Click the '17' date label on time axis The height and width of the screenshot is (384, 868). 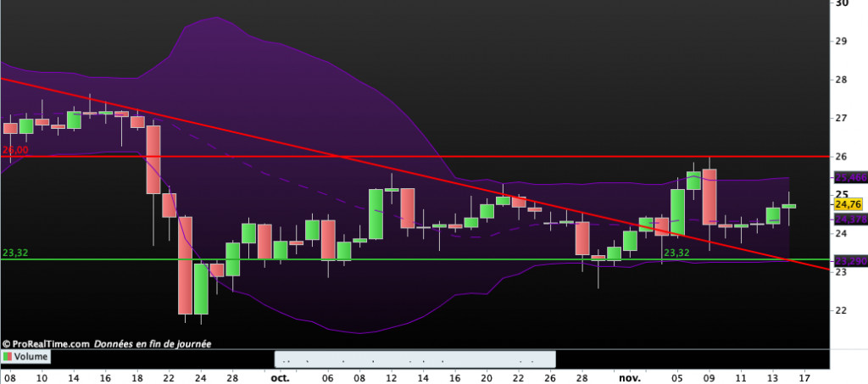click(x=804, y=377)
